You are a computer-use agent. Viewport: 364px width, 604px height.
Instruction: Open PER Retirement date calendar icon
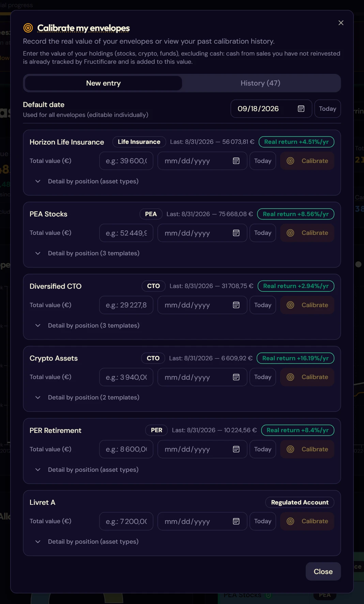pos(236,449)
